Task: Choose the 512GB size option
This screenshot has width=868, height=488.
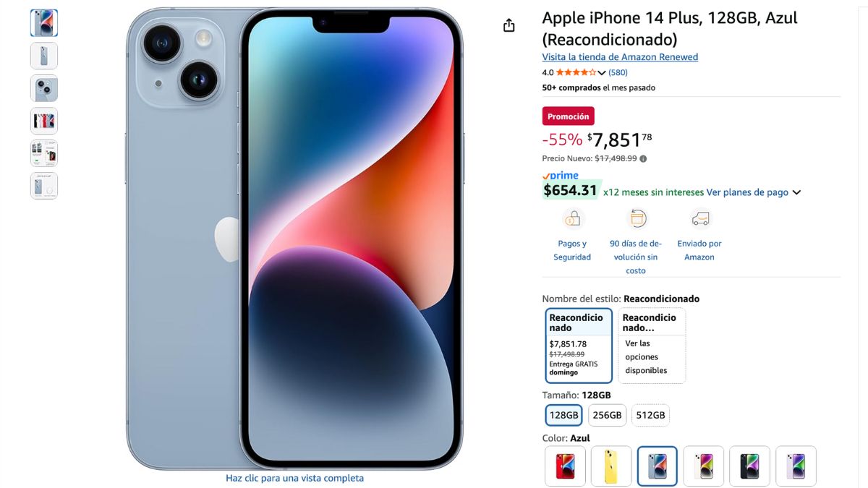Action: click(650, 415)
